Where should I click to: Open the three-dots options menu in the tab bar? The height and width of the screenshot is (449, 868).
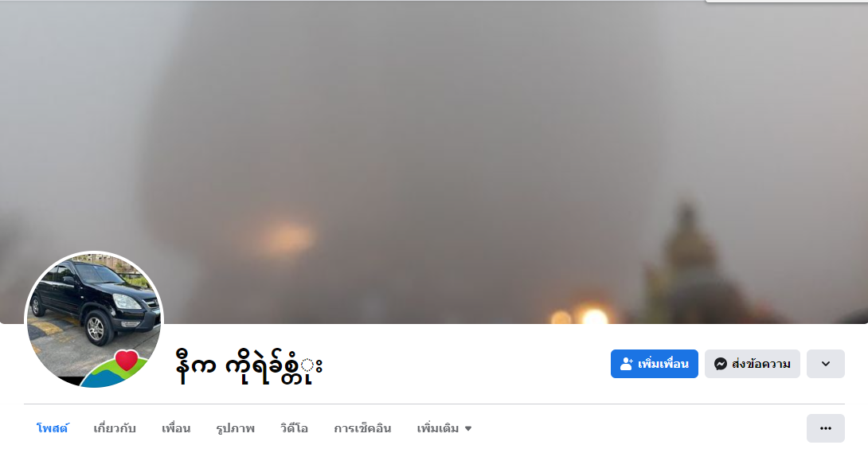(825, 428)
